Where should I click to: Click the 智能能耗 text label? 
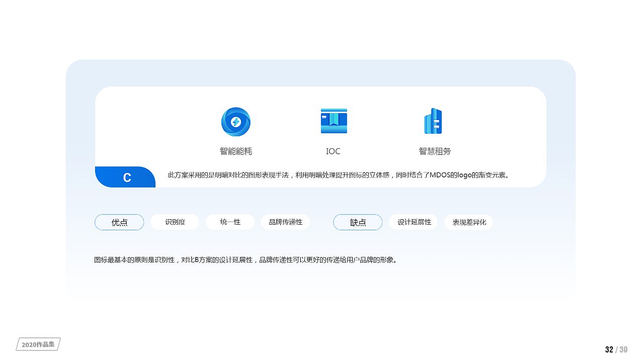click(x=236, y=151)
